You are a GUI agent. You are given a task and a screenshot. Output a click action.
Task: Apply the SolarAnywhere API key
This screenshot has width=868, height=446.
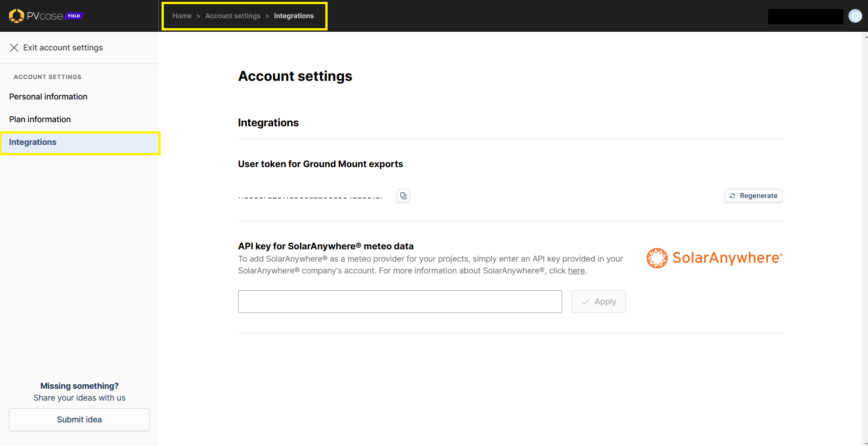(x=598, y=302)
